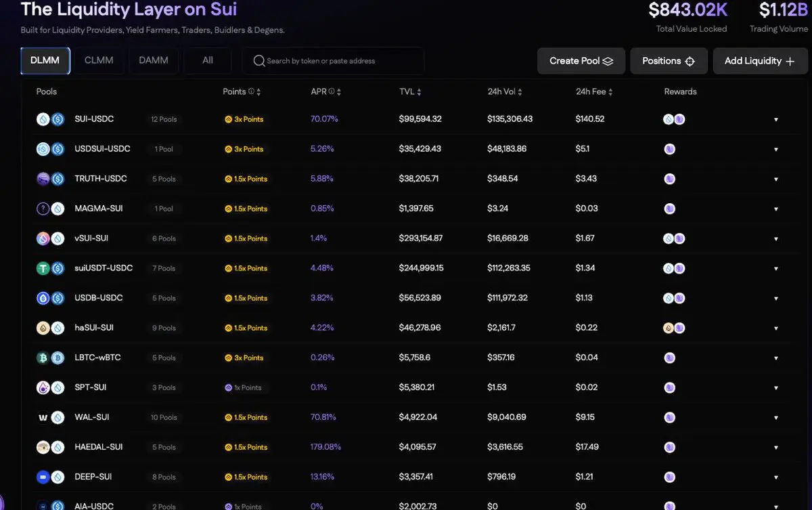Viewport: 812px width, 510px height.
Task: Click the Create Pool button
Action: [x=581, y=61]
